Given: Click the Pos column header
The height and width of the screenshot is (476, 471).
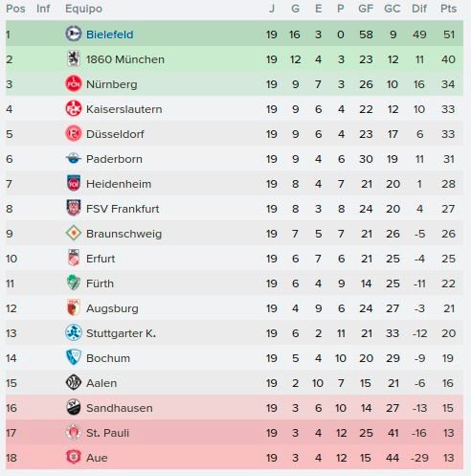Looking at the screenshot, I should coord(15,9).
